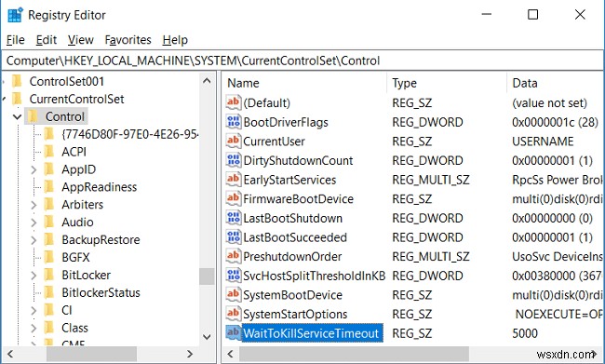The image size is (605, 364).
Task: Select the DWORD icon beside LastBootSucceeded
Action: [234, 236]
